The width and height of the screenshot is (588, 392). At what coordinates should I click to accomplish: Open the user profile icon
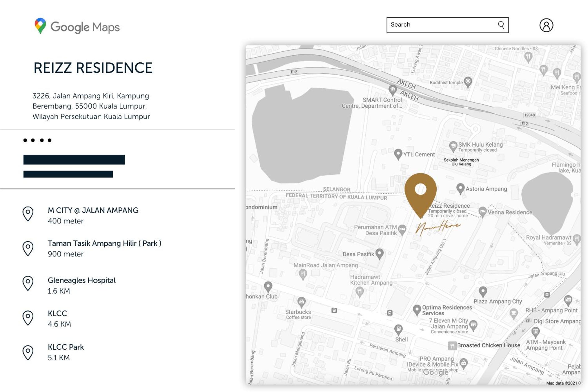tap(546, 25)
